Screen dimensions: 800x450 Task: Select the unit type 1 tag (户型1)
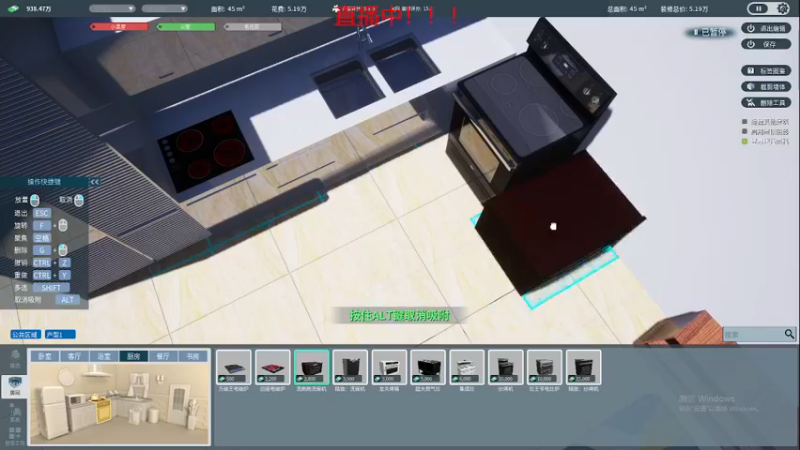[x=60, y=335]
